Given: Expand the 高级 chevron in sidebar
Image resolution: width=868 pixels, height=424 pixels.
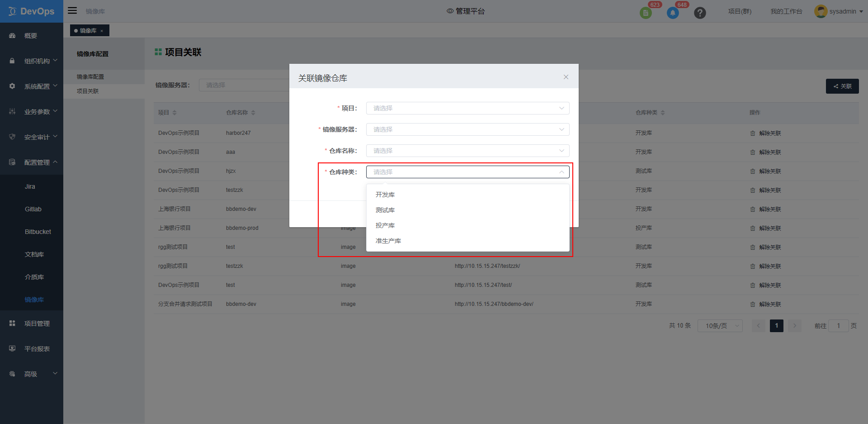Looking at the screenshot, I should pos(55,373).
